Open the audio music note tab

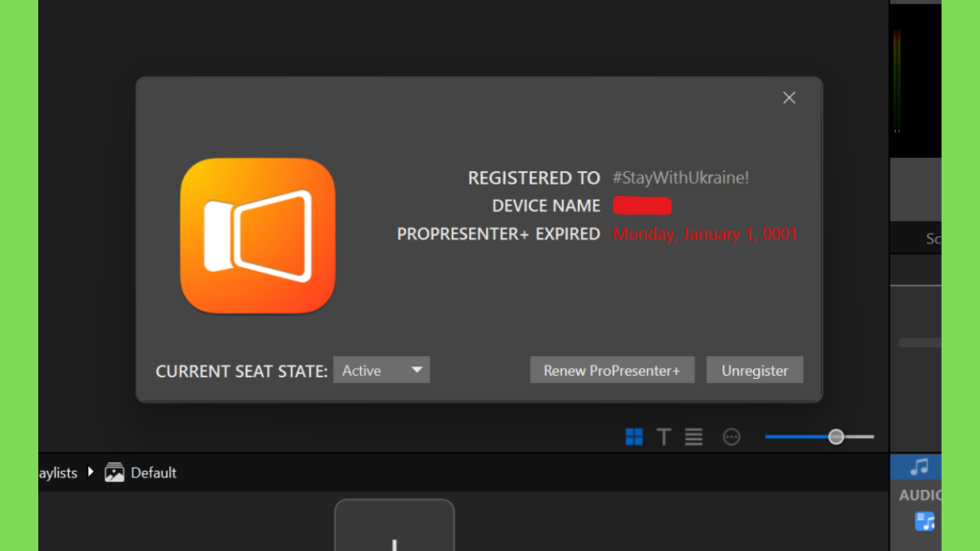pyautogui.click(x=918, y=467)
